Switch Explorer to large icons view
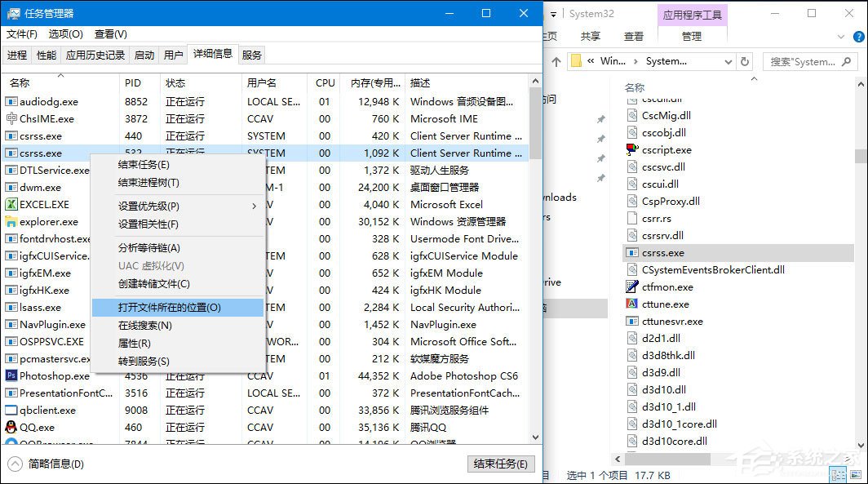 857,474
